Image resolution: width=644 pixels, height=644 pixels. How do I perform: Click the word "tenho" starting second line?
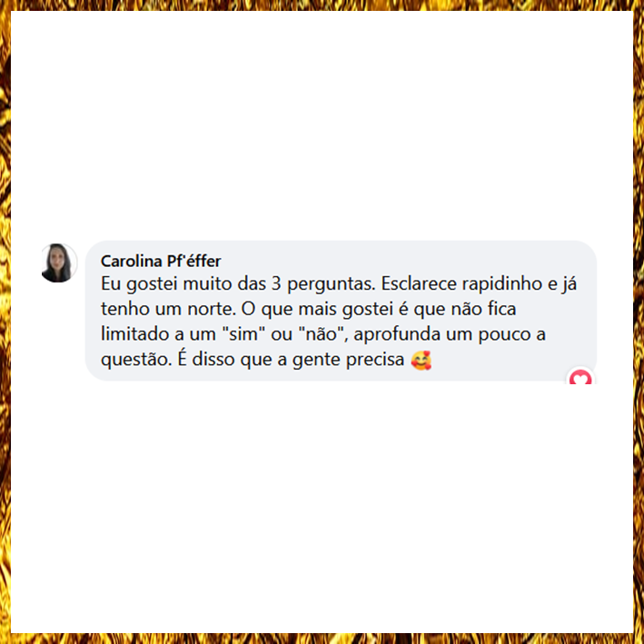click(x=124, y=309)
